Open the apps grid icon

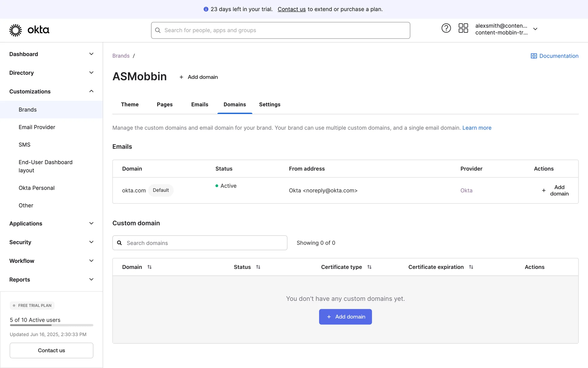click(463, 28)
